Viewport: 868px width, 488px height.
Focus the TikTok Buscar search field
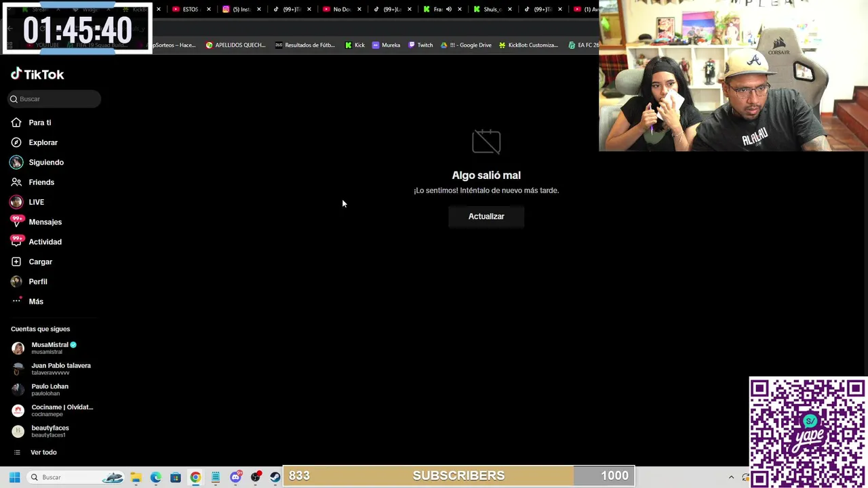(x=54, y=99)
